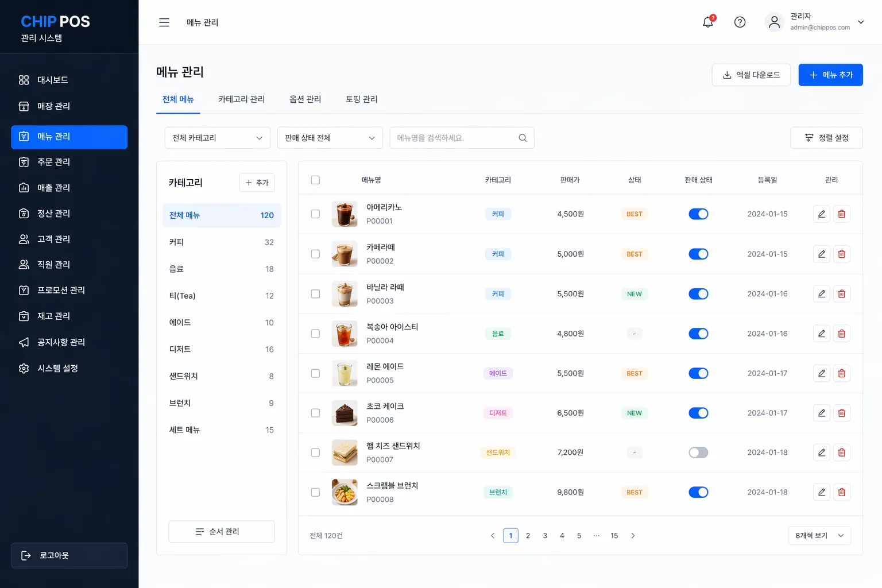This screenshot has width=882, height=588.
Task: Switch to the 토핑 관리 tab
Action: (x=362, y=99)
